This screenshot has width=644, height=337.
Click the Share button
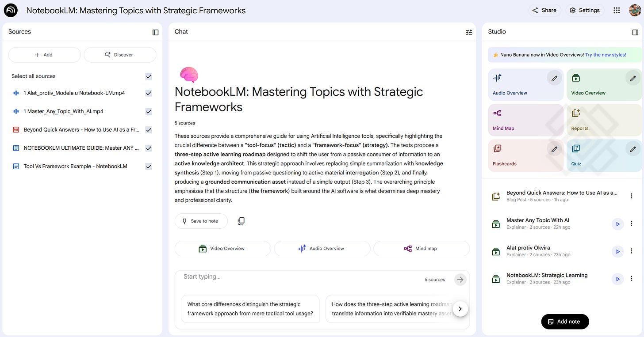(x=544, y=10)
